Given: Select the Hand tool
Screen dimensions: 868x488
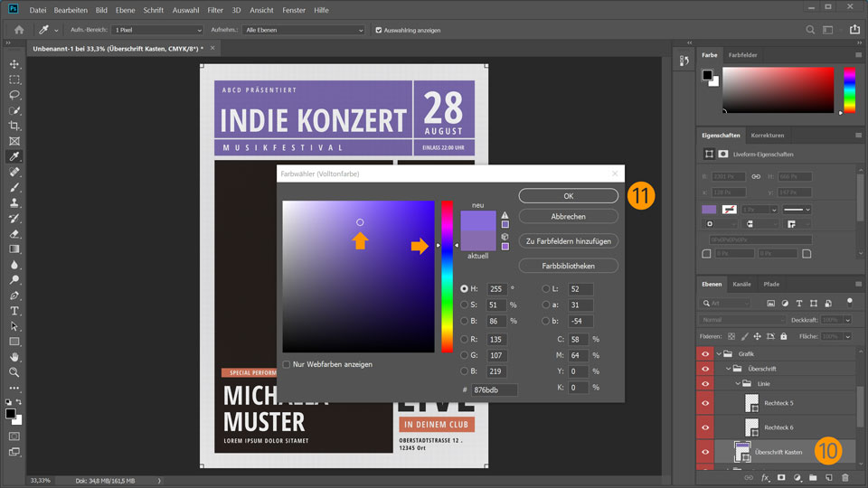Looking at the screenshot, I should click(x=14, y=357).
